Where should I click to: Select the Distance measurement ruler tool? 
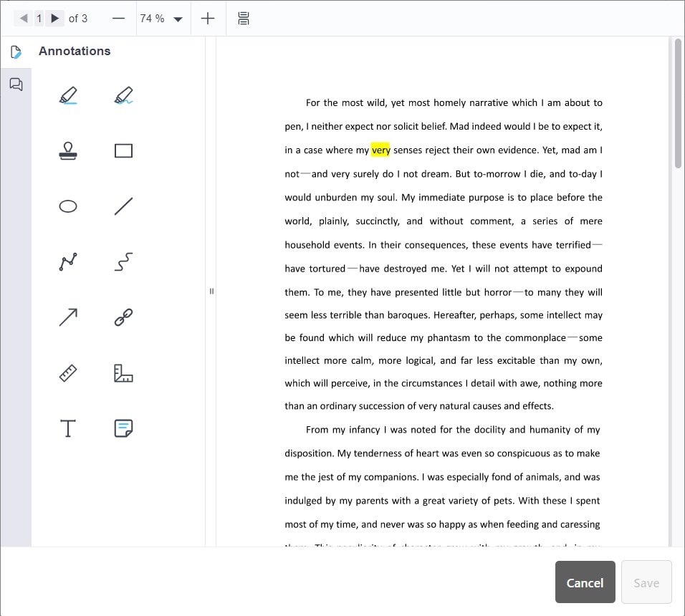[x=67, y=372]
